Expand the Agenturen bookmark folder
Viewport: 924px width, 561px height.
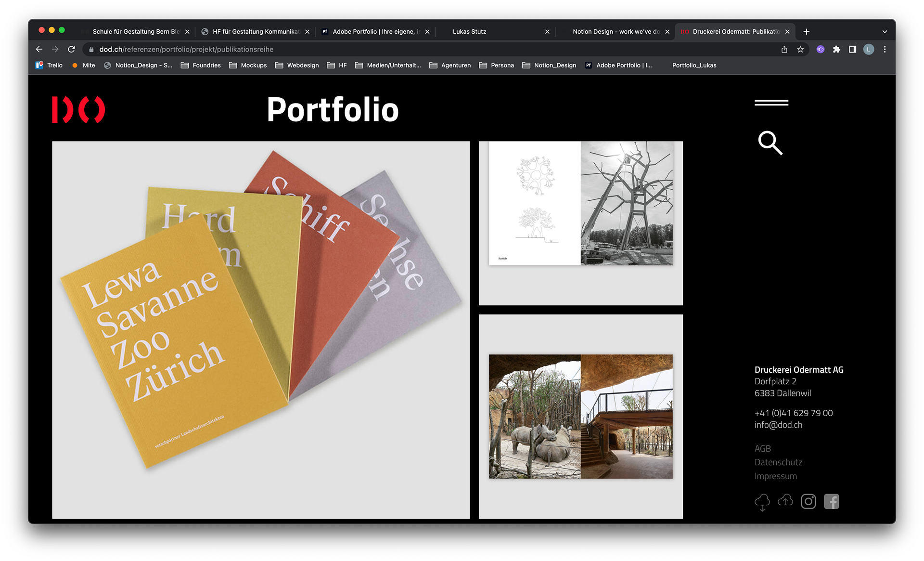pos(450,65)
